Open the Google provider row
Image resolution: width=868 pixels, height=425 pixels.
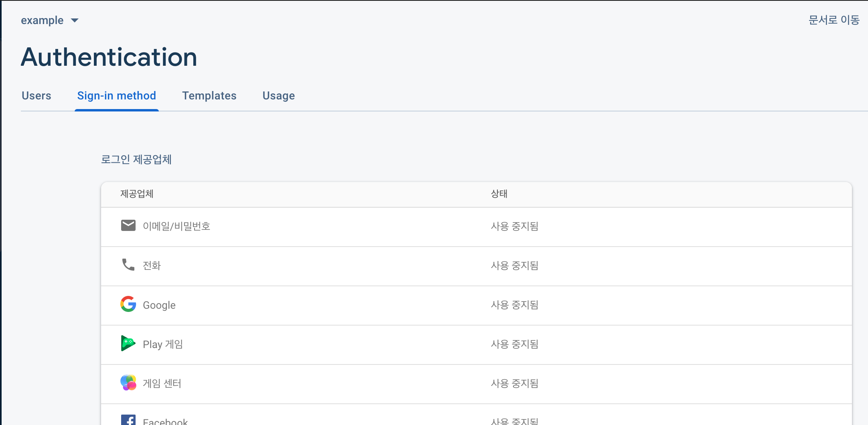pyautogui.click(x=477, y=306)
